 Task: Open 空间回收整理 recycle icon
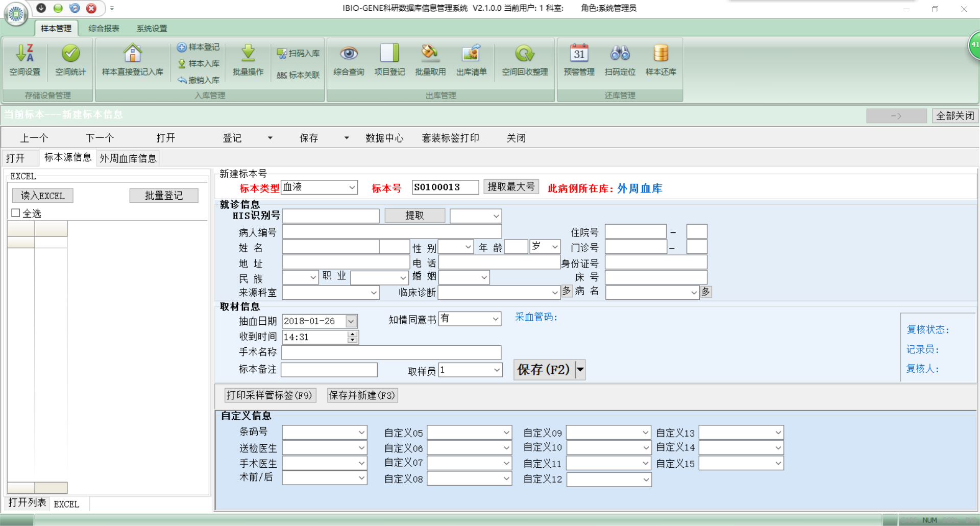pos(524,54)
